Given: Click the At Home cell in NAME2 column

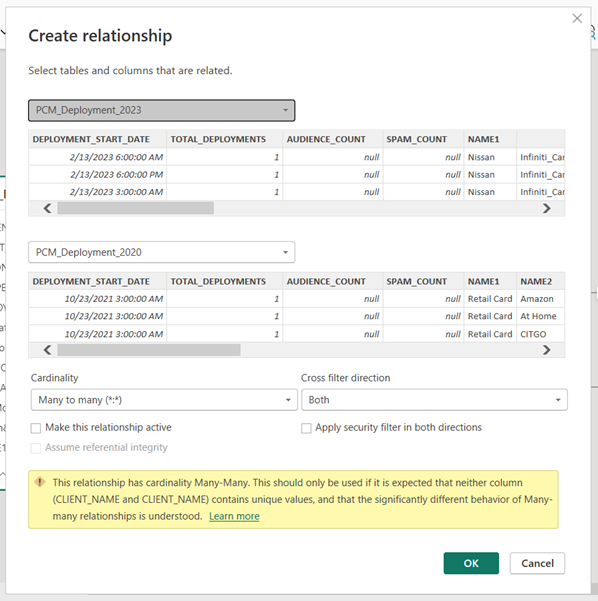Looking at the screenshot, I should point(540,316).
